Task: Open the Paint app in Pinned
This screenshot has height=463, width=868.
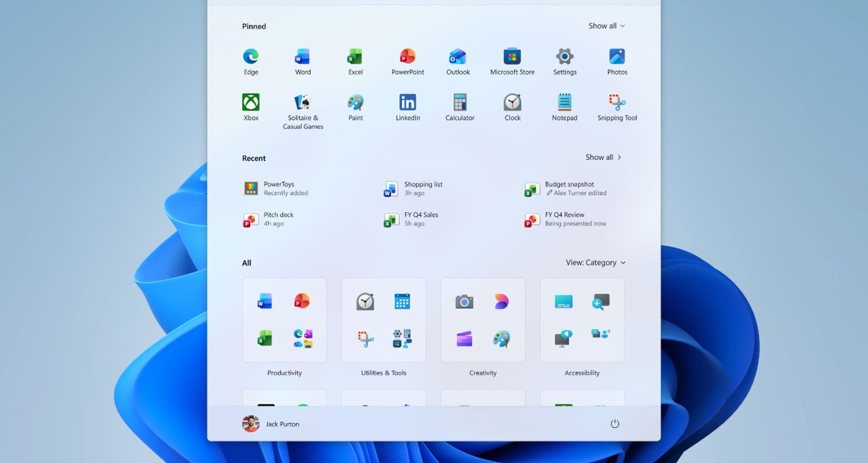Action: coord(355,107)
